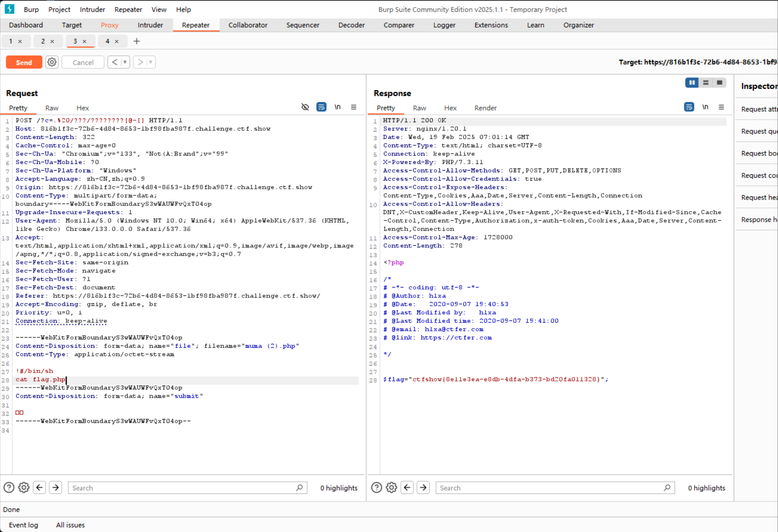Screen dimensions: 778x532
Task: Switch to the Decoder tab
Action: point(351,25)
